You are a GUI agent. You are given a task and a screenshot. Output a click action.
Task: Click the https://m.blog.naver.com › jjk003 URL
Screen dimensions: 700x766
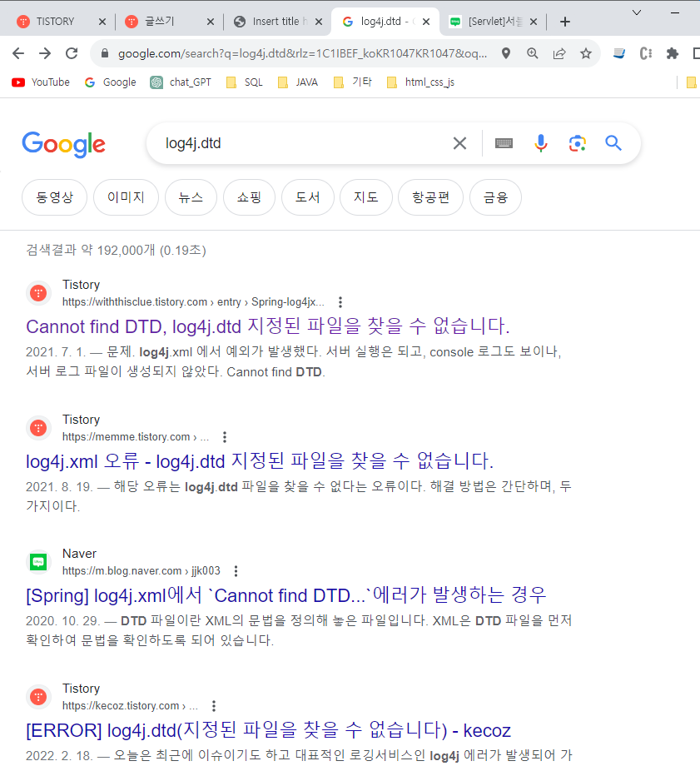point(141,571)
